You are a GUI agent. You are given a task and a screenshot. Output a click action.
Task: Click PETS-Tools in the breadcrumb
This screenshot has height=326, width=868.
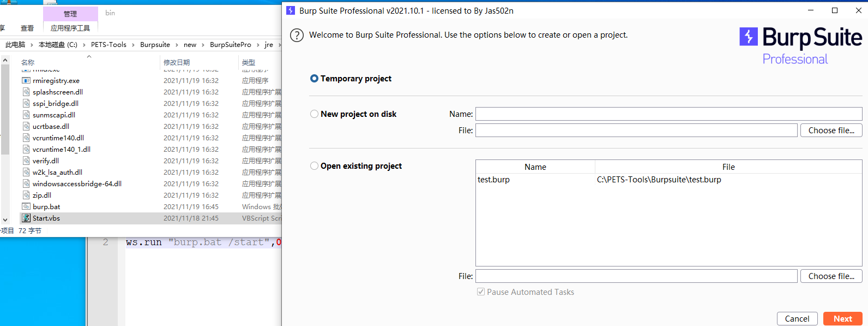click(108, 45)
